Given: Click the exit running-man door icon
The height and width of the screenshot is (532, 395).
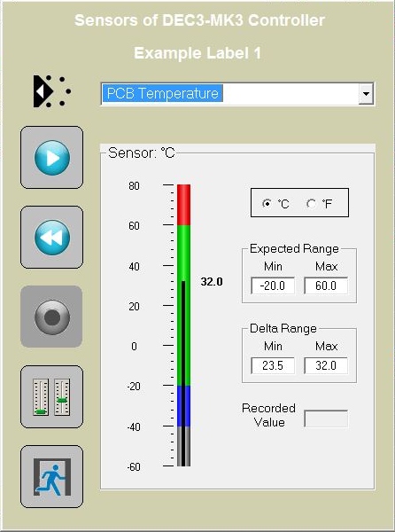Looking at the screenshot, I should point(52,477).
